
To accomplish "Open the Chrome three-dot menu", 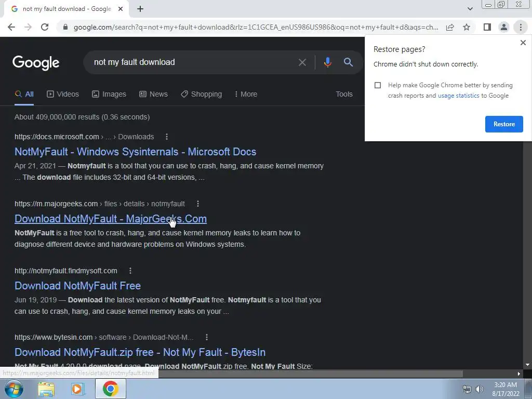I will coord(521,27).
